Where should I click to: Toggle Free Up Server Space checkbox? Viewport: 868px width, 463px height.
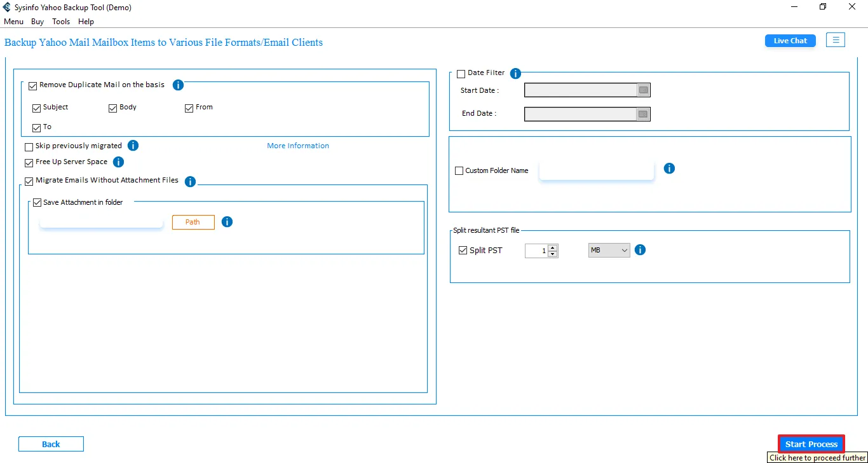pyautogui.click(x=29, y=163)
